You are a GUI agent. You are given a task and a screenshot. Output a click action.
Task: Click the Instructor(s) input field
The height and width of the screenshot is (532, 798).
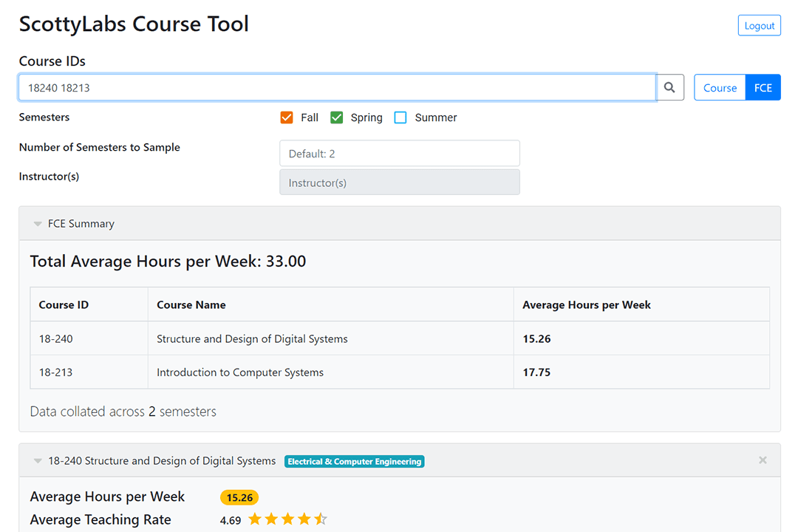(x=399, y=183)
